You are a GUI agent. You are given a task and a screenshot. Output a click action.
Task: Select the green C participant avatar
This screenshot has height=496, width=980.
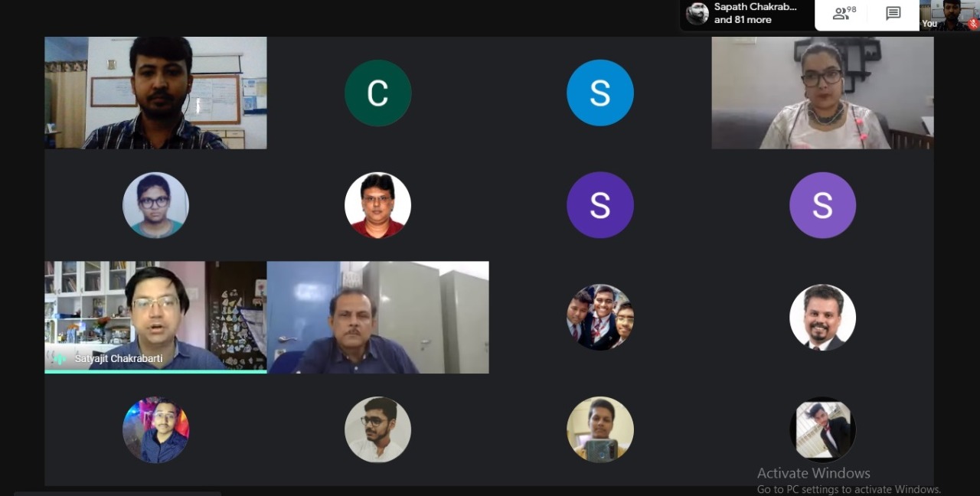tap(378, 93)
